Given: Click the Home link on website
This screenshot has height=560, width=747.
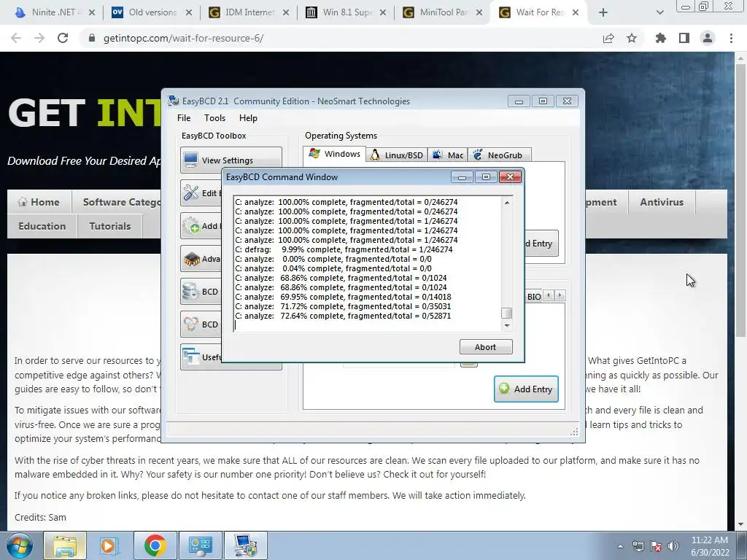Looking at the screenshot, I should click(x=39, y=202).
